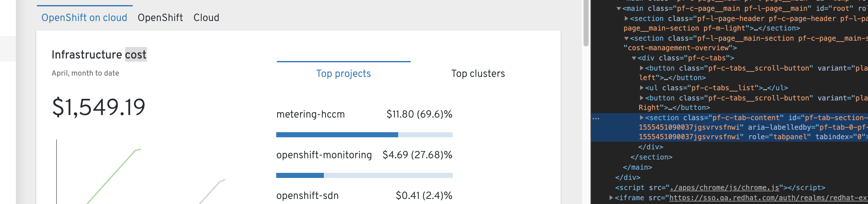Image resolution: width=868 pixels, height=204 pixels.
Task: Expand the Right scroll-button node
Action: pyautogui.click(x=642, y=98)
